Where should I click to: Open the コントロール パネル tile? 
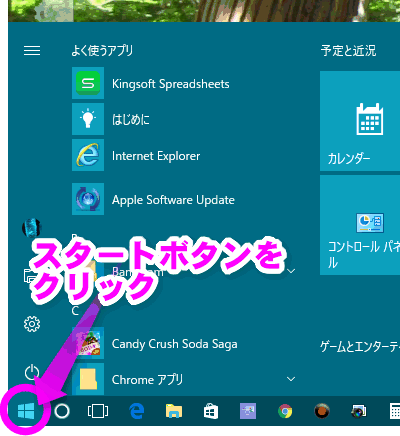point(360,225)
